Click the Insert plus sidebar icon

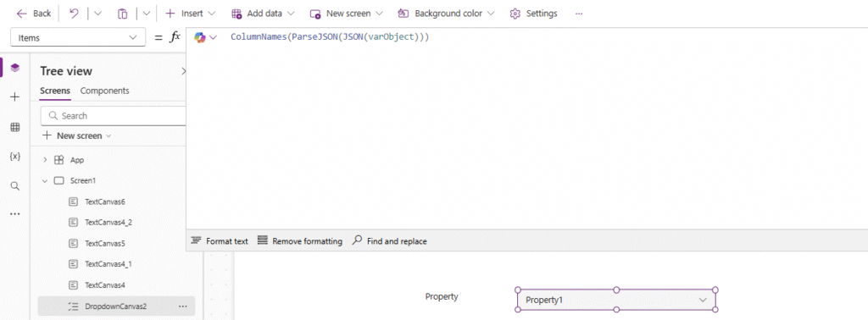click(x=15, y=97)
